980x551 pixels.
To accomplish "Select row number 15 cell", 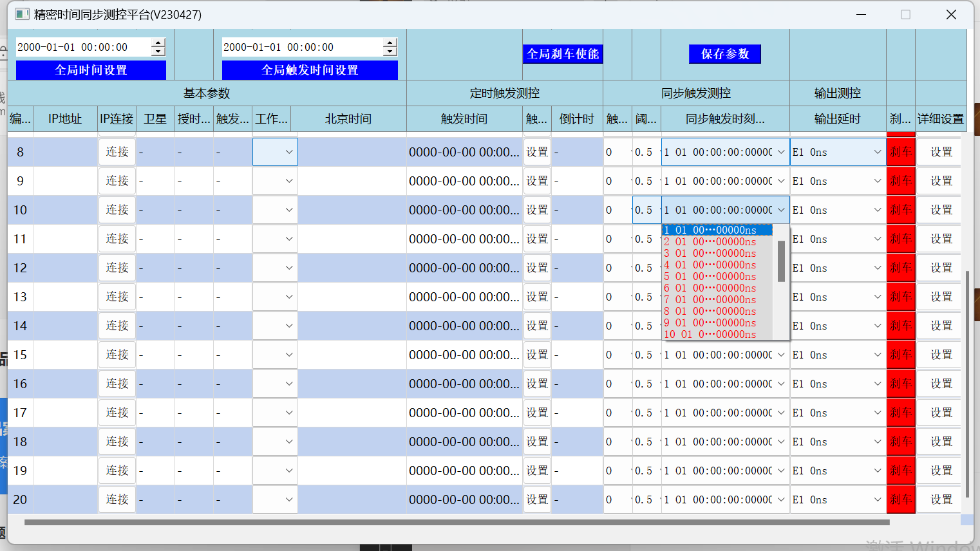I will coord(20,355).
